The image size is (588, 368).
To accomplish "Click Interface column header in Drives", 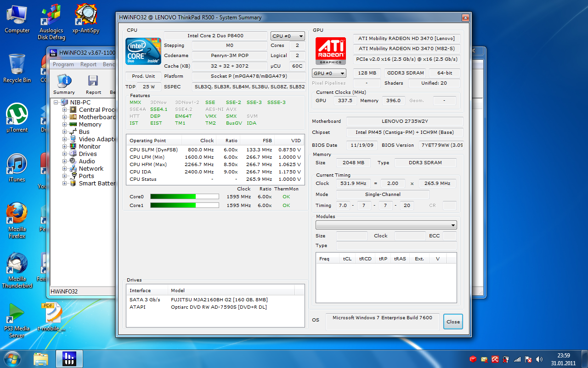I will tap(147, 290).
